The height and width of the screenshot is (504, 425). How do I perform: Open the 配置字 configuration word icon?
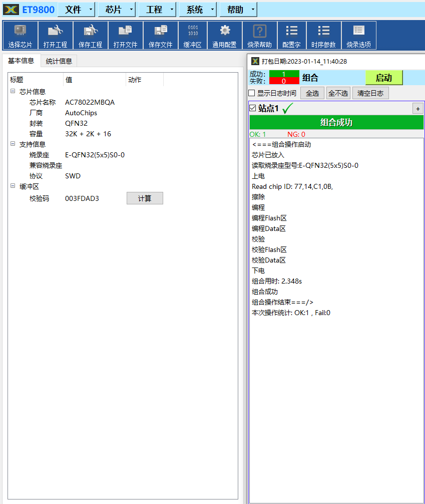pyautogui.click(x=291, y=35)
